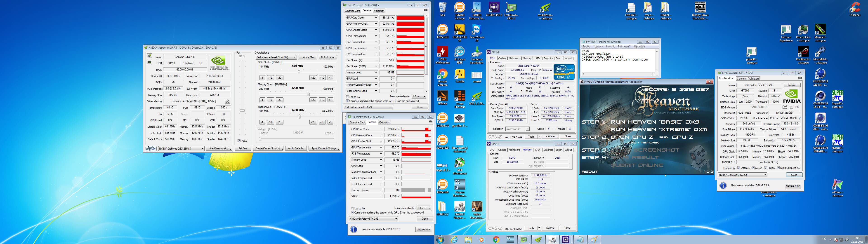Image resolution: width=868 pixels, height=244 pixels.
Task: Click the GPU Clock slider handle in NVIDIA Inspector
Action: [299, 72]
